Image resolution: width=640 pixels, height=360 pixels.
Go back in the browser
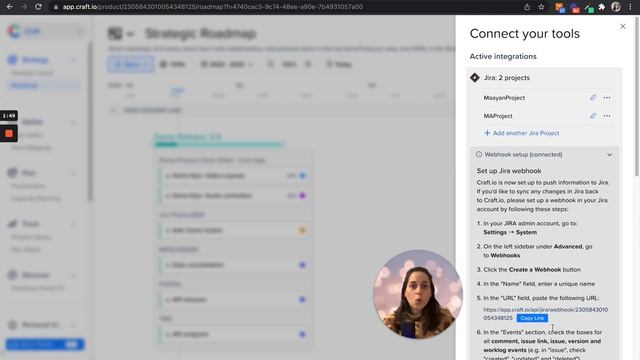point(9,7)
